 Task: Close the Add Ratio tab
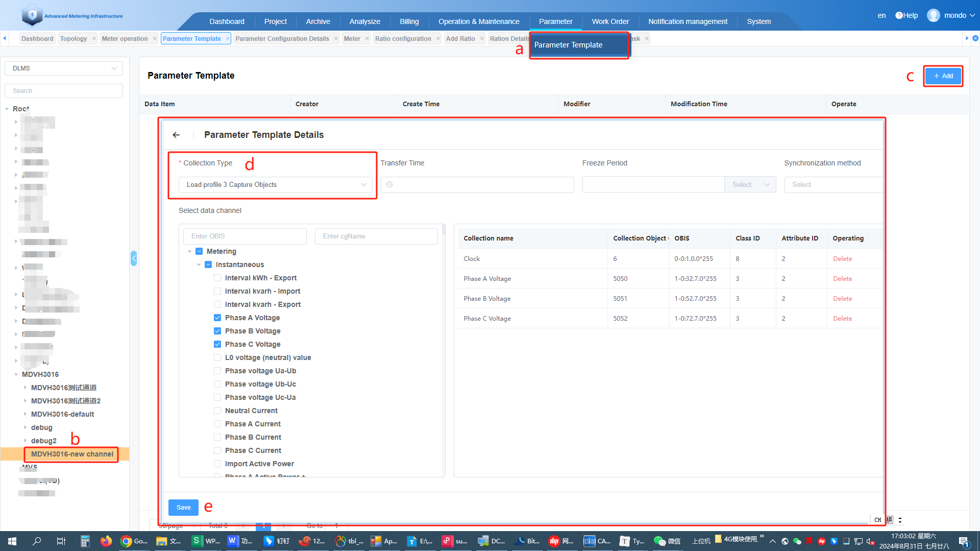point(482,38)
